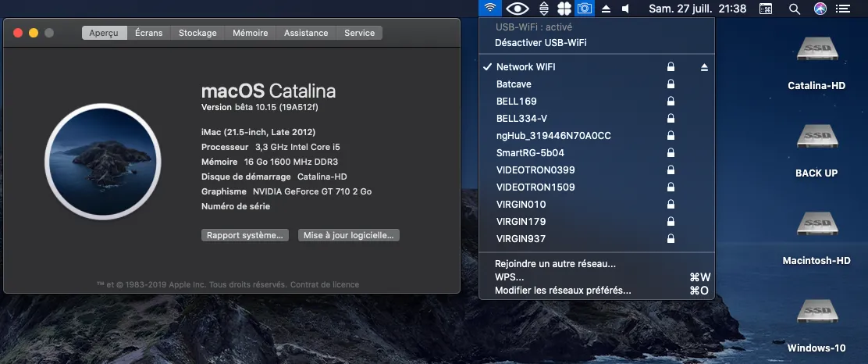Screen dimensions: 868x364
Task: Connect to the BELL169 network
Action: [x=596, y=102]
